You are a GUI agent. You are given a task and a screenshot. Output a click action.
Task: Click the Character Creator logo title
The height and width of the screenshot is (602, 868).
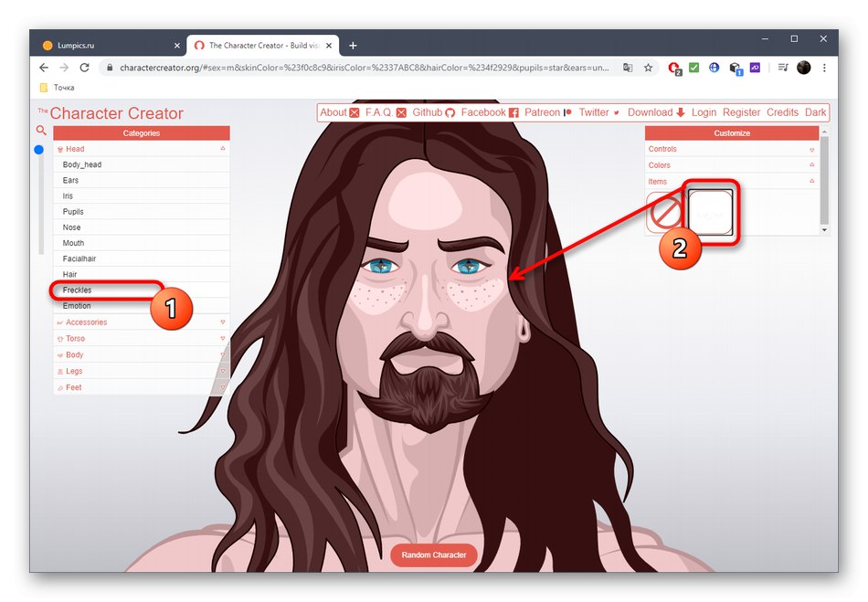coord(111,113)
